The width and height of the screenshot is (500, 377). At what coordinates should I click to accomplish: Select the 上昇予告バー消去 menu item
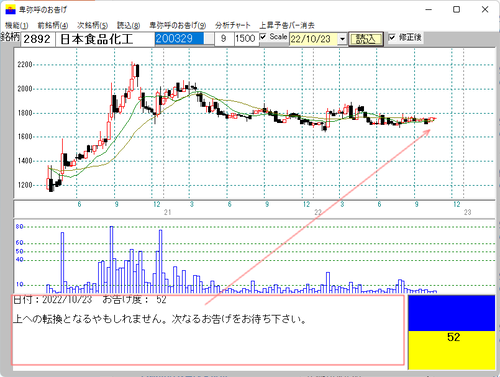pos(287,25)
